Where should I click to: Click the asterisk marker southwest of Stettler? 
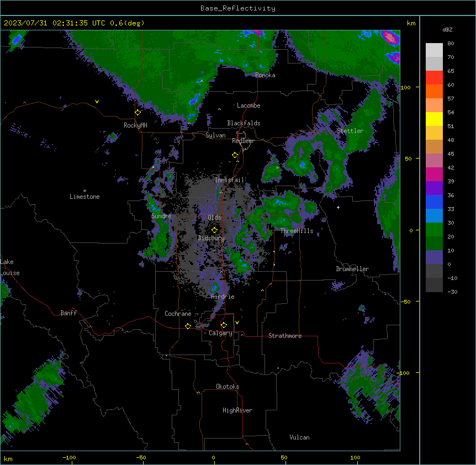(x=277, y=167)
